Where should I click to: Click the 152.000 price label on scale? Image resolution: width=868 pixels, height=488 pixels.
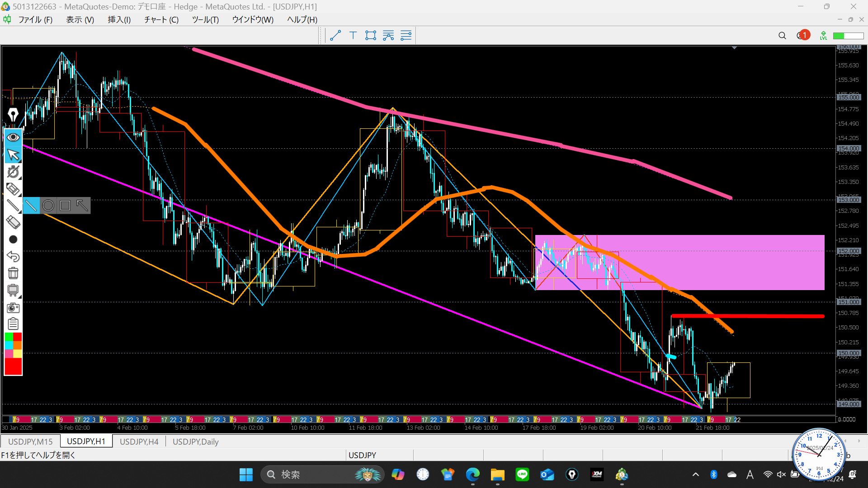[849, 251]
